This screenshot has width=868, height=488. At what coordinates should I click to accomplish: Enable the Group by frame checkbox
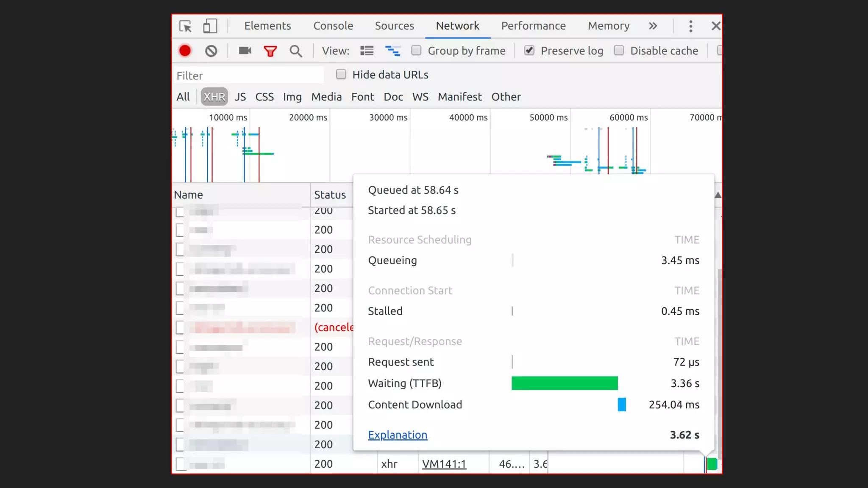[x=416, y=50]
